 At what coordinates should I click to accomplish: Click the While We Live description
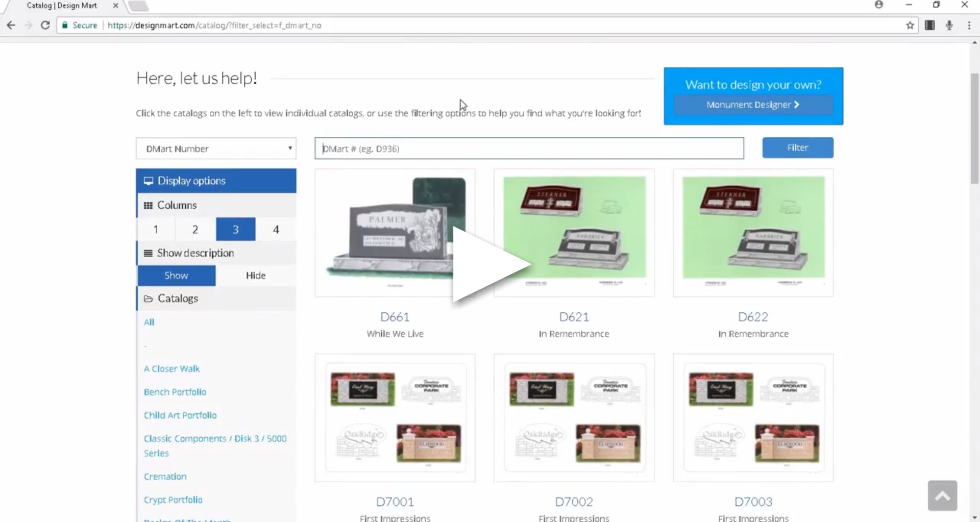395,334
